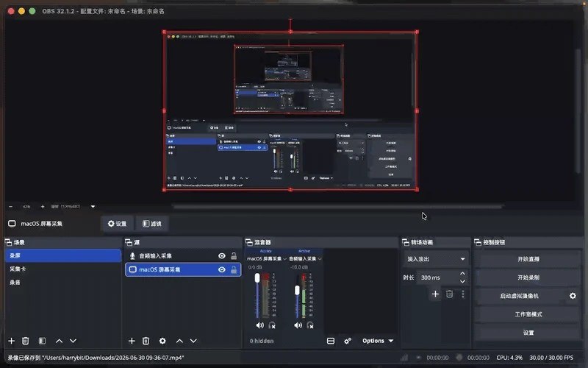588x368 pixels.
Task: Select the 录音 scene
Action: pos(62,283)
